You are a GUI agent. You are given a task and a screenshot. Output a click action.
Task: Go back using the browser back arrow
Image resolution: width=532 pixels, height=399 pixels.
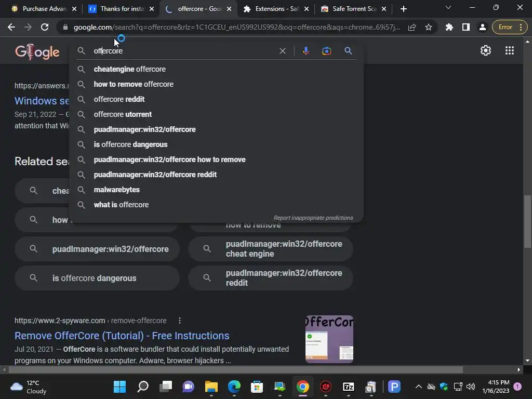(11, 27)
